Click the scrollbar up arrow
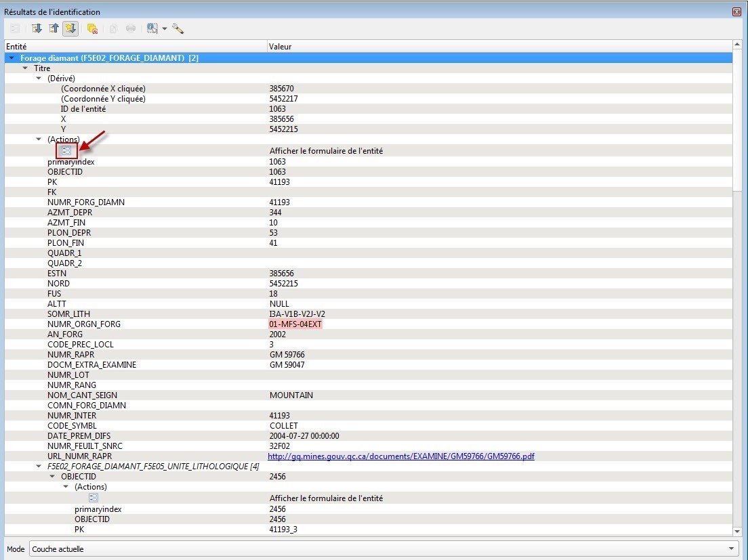The width and height of the screenshot is (748, 560). coord(737,45)
